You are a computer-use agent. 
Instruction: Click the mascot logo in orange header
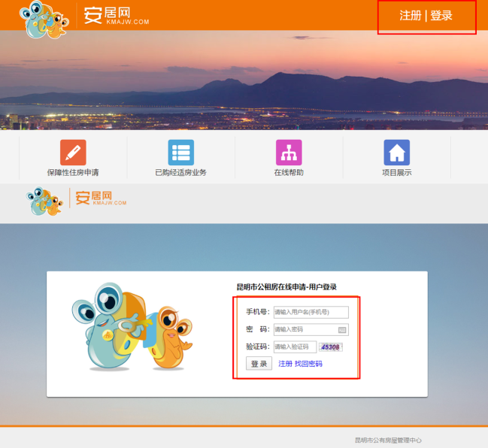coord(44,20)
